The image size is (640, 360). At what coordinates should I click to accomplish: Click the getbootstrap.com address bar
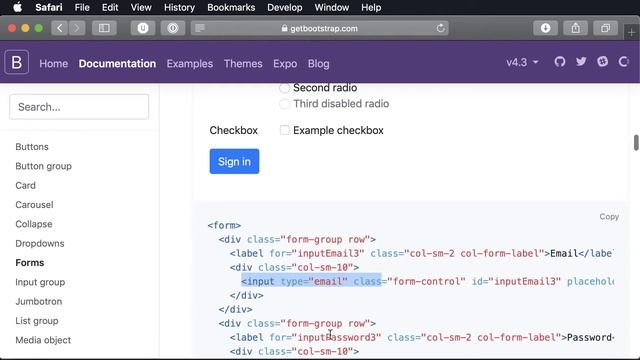(320, 28)
